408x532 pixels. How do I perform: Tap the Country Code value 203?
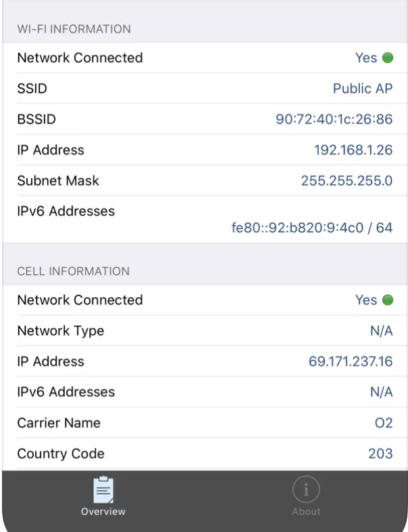[380, 454]
